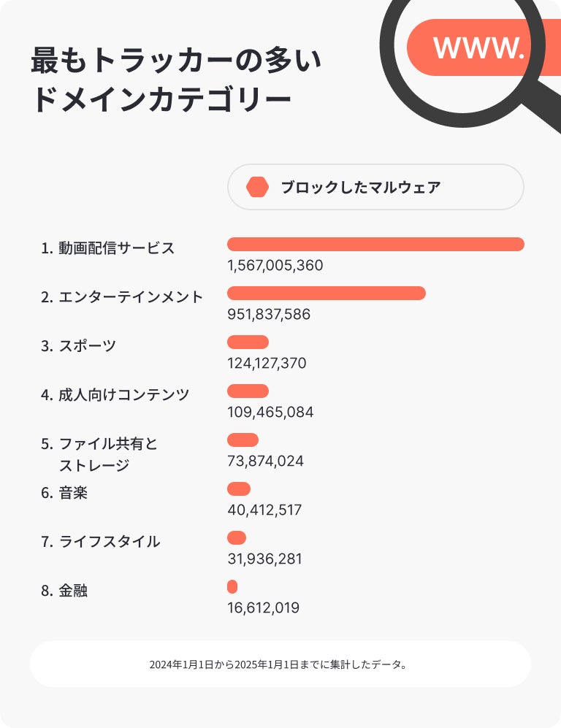The width and height of the screenshot is (561, 728).
Task: Click the 音楽 orange bar
Action: [239, 488]
